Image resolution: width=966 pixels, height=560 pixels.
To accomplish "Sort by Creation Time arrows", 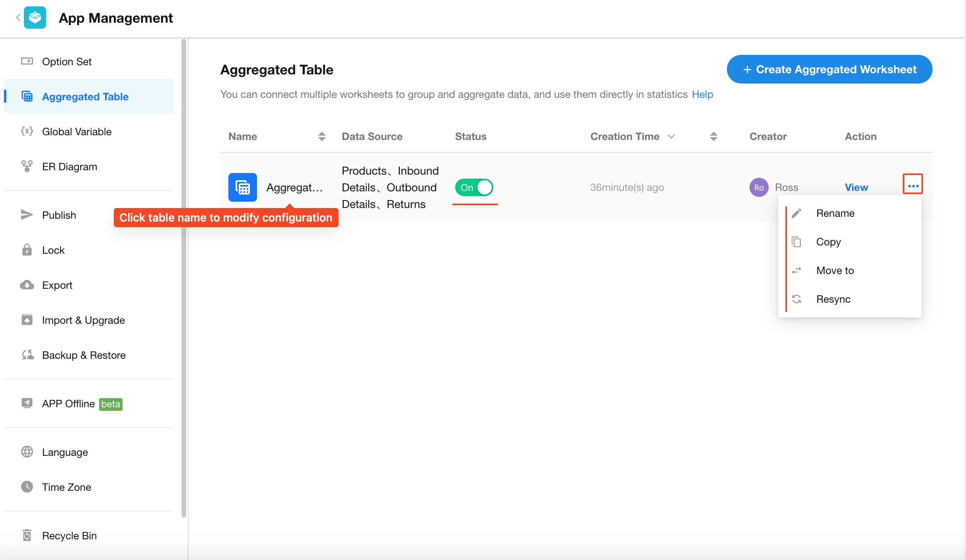I will [x=713, y=136].
